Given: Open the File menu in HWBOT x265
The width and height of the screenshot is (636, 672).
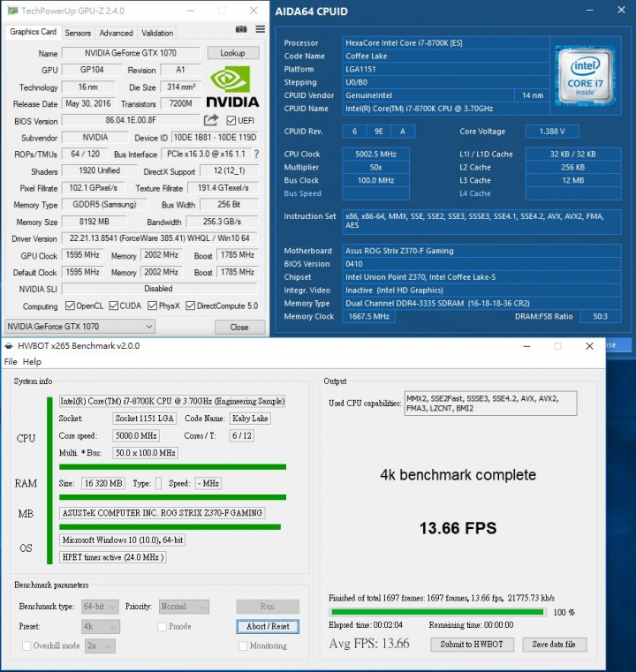Looking at the screenshot, I should pos(11,362).
